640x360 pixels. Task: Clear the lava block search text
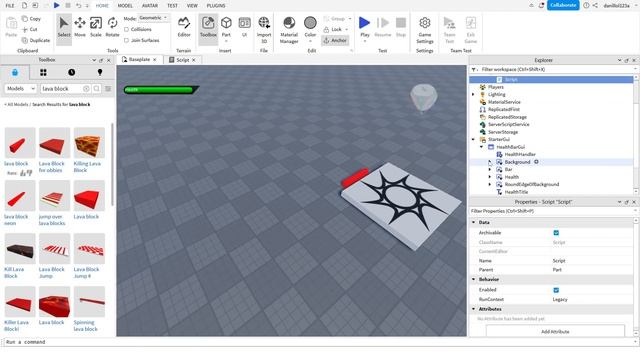(86, 89)
